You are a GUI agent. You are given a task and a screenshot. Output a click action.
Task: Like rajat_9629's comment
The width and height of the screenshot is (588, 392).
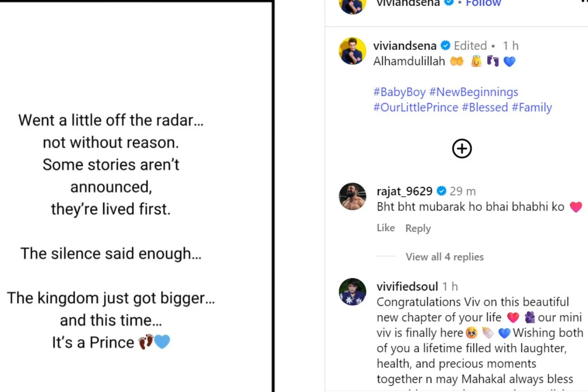[x=386, y=228]
